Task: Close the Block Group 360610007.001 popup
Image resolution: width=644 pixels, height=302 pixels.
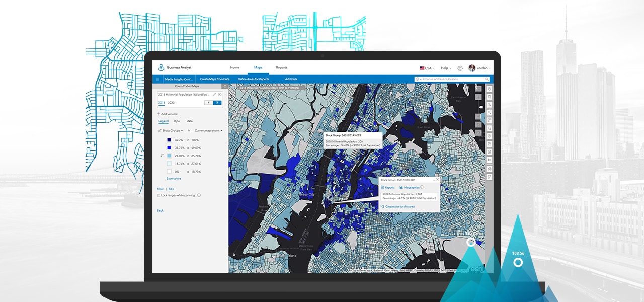Action: [438, 179]
